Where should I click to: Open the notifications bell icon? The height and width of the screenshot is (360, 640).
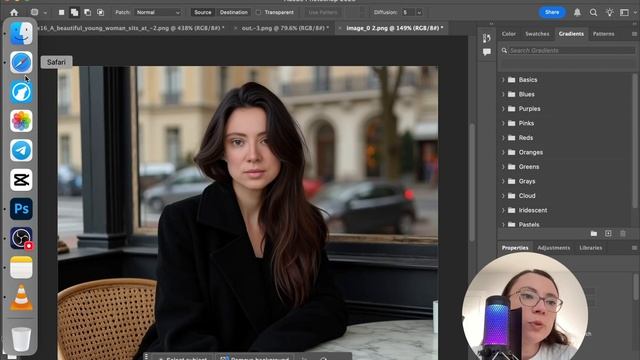click(577, 12)
